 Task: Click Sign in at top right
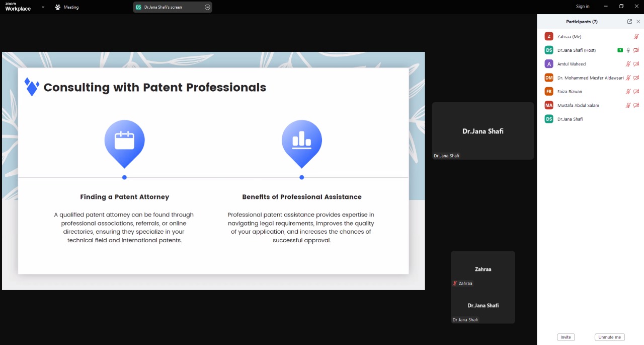coord(583,7)
